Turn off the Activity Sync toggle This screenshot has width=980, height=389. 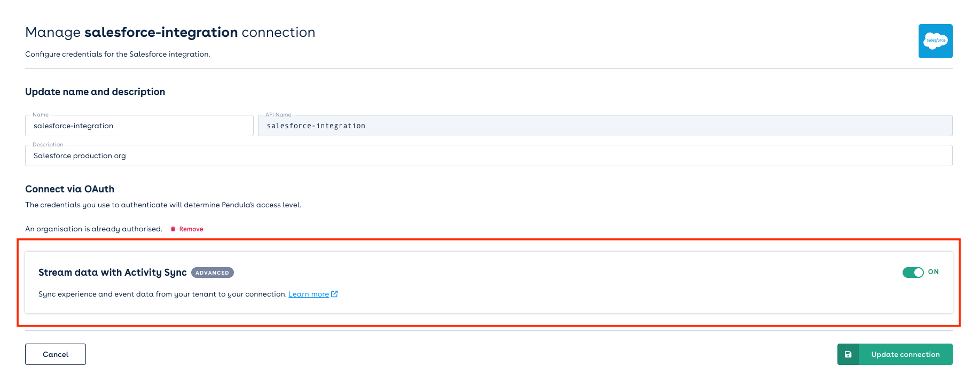(x=913, y=273)
